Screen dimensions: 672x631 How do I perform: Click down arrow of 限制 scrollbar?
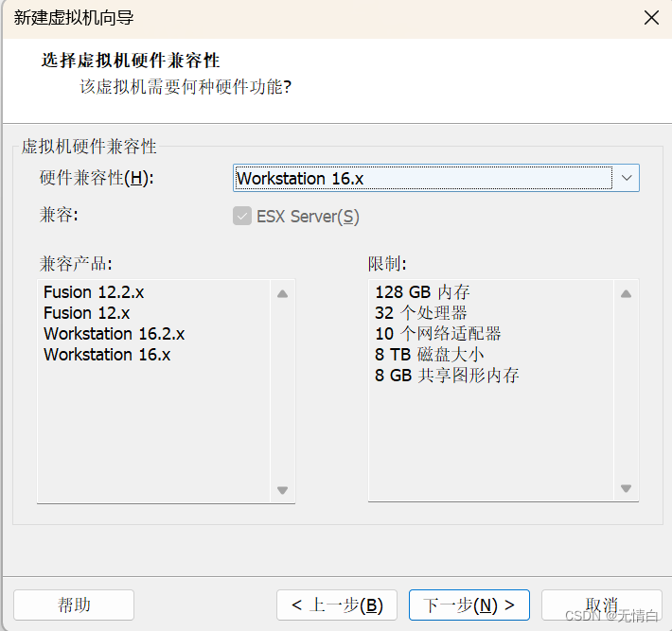(627, 488)
